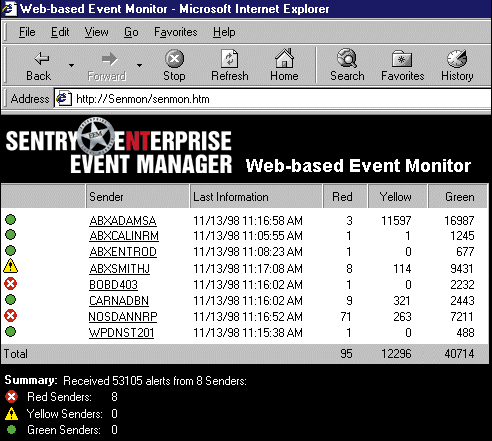Open the Favorites toolbar button

(402, 66)
